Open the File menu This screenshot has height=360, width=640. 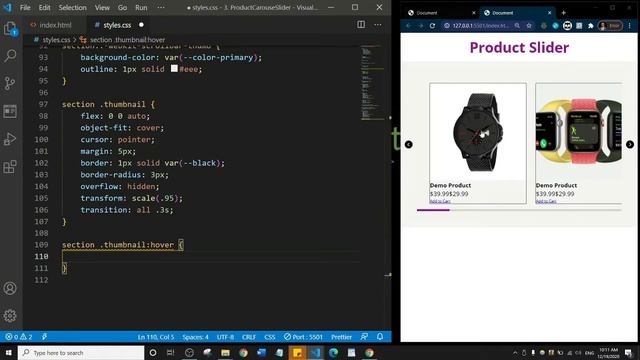click(x=25, y=7)
